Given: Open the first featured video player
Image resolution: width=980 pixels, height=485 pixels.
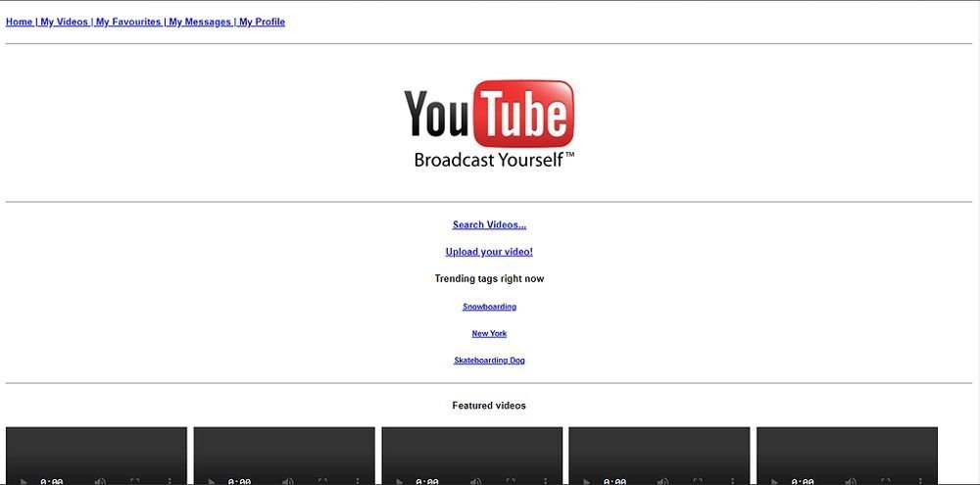Looking at the screenshot, I should tap(96, 456).
